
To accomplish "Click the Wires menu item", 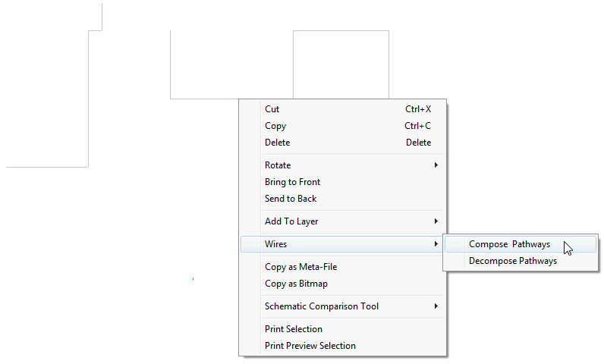I will [x=276, y=244].
